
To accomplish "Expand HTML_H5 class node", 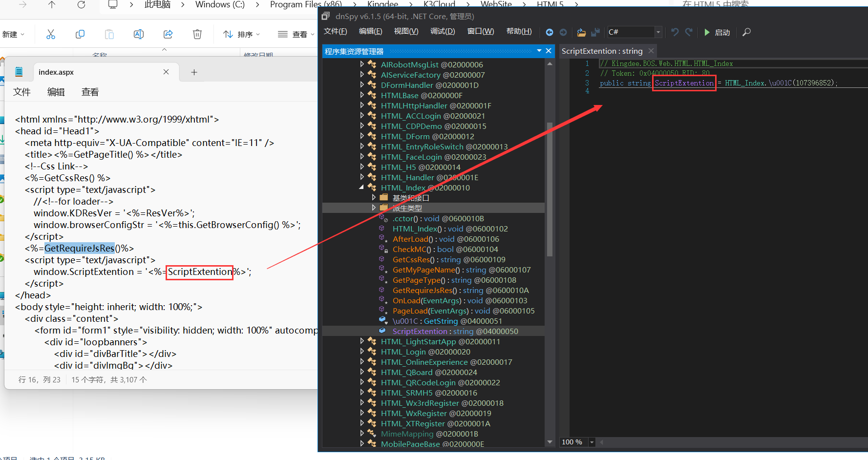I will point(362,167).
